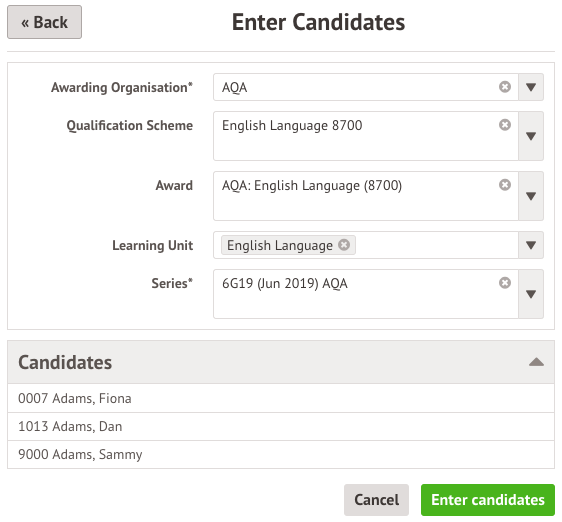Select candidate 0007 Adams, Fiona
562x522 pixels.
click(x=281, y=398)
